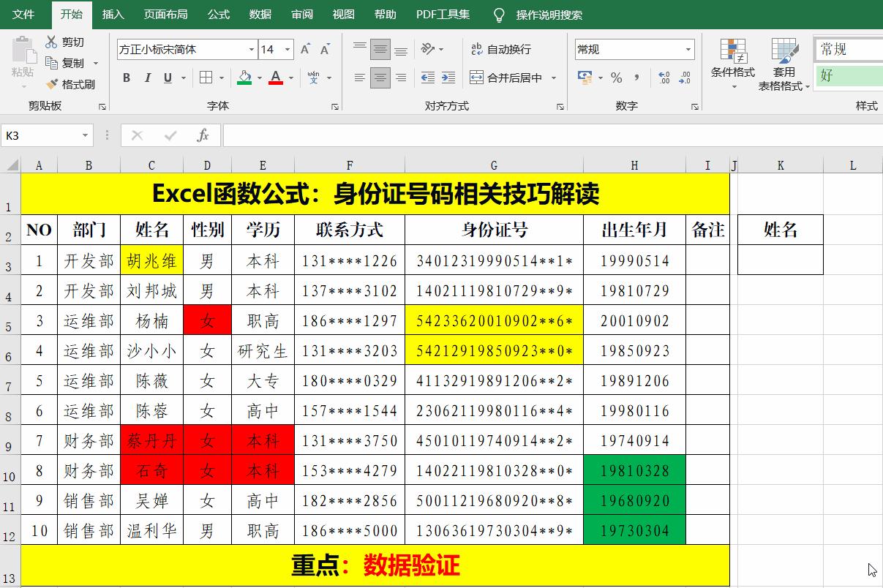
Task: Click the Copy (复制) icon
Action: [51, 63]
